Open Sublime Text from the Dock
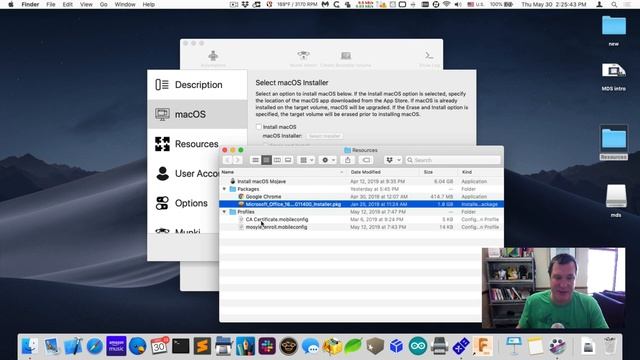 point(202,346)
